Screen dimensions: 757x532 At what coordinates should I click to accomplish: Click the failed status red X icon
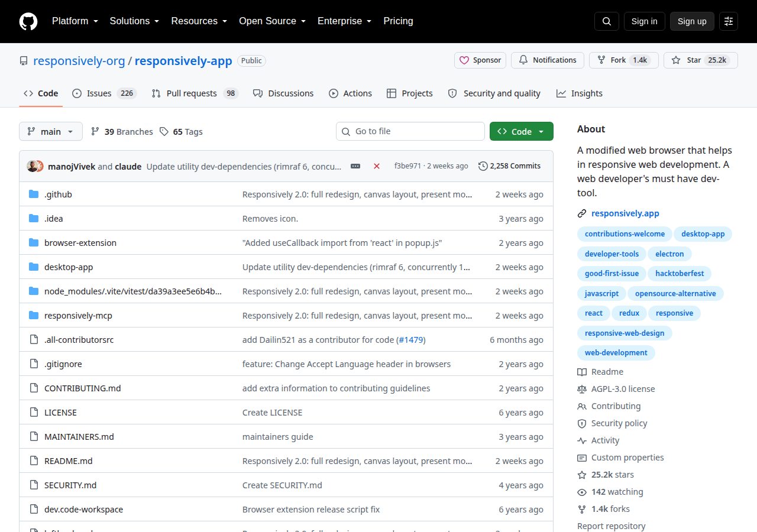pyautogui.click(x=377, y=166)
